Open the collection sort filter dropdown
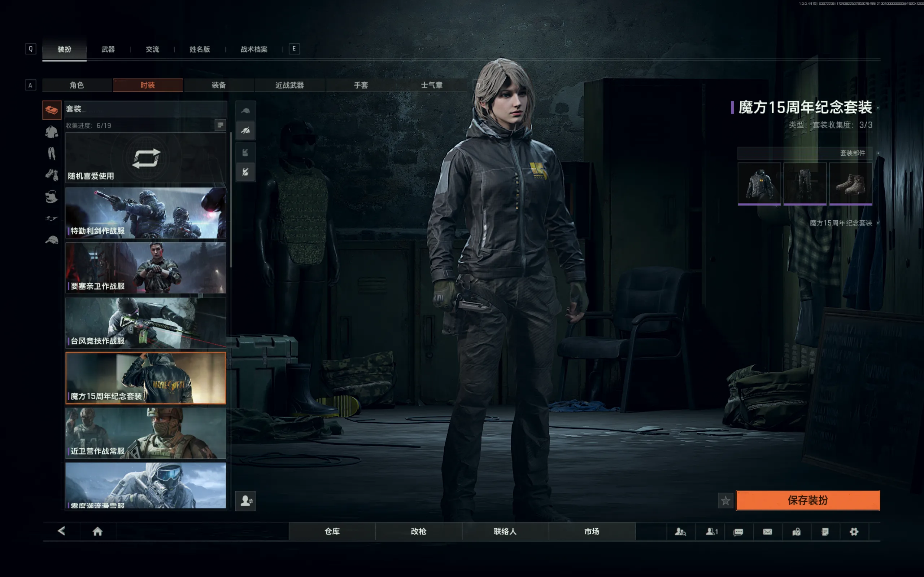 pos(220,125)
